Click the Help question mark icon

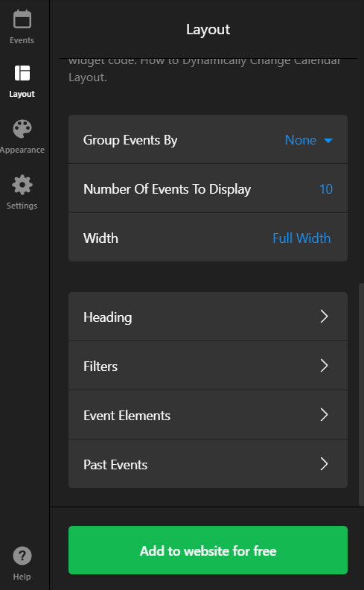(x=22, y=556)
